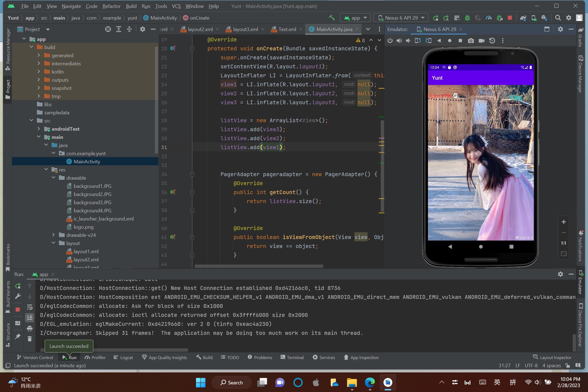The width and height of the screenshot is (588, 392).
Task: Switch to the layout3.xml editor tab
Action: [x=245, y=29]
